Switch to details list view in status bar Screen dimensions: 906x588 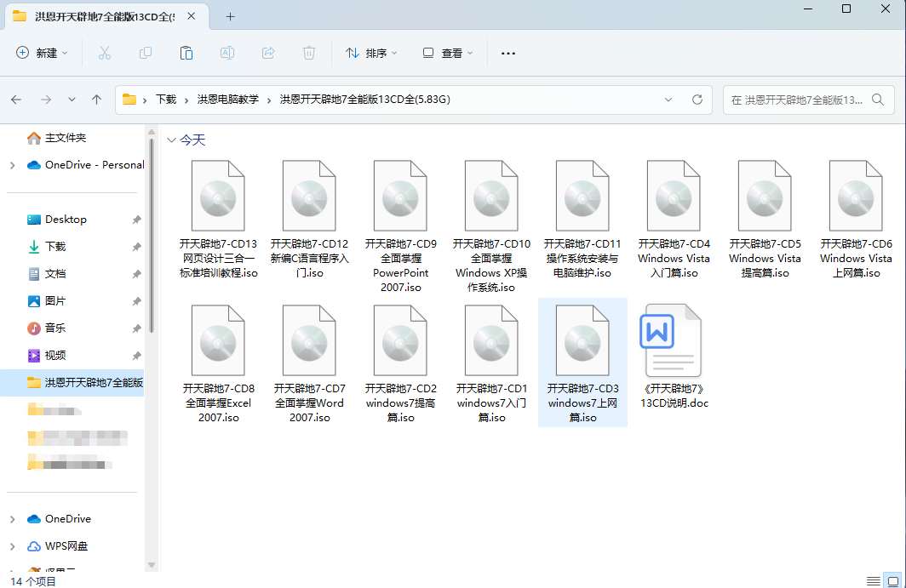873,580
